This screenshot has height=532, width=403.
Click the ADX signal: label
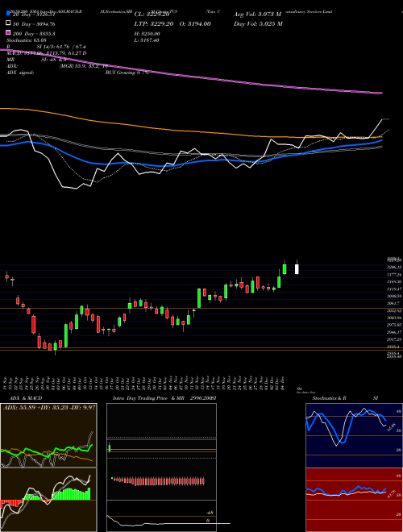coord(20,73)
